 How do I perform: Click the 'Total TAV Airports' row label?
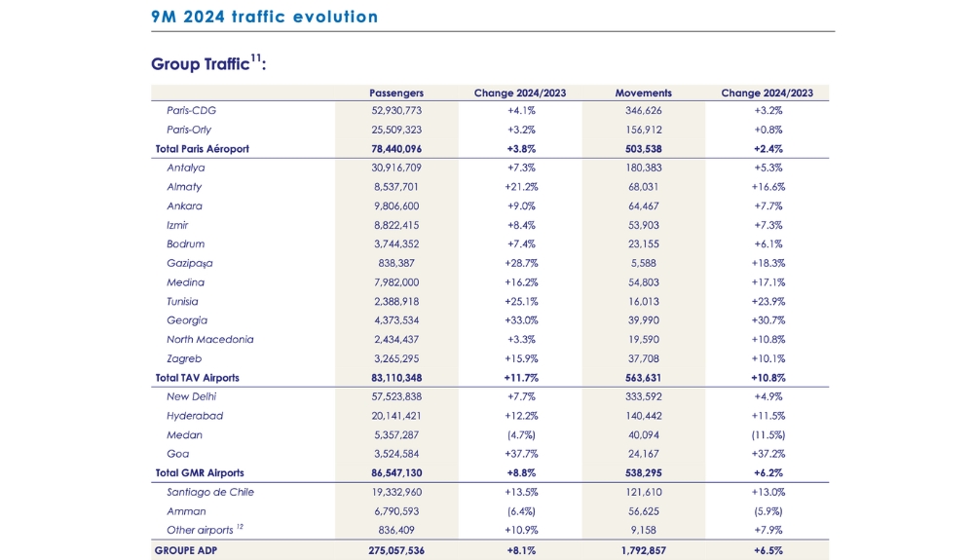[197, 378]
